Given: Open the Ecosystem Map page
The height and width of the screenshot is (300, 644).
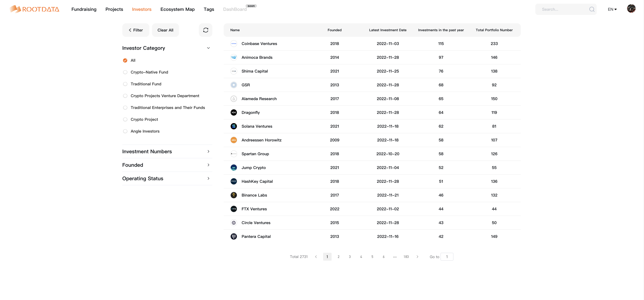Looking at the screenshot, I should click(x=177, y=9).
